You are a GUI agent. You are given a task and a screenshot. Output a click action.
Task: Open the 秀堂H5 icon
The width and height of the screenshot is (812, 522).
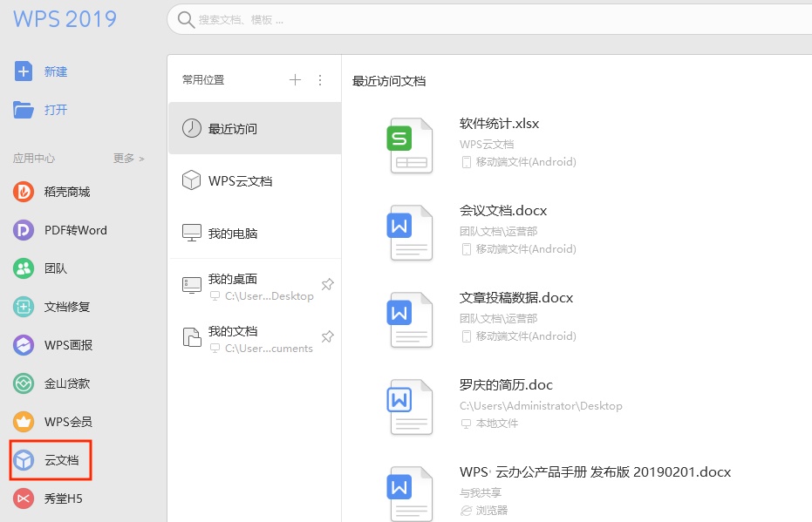[24, 498]
